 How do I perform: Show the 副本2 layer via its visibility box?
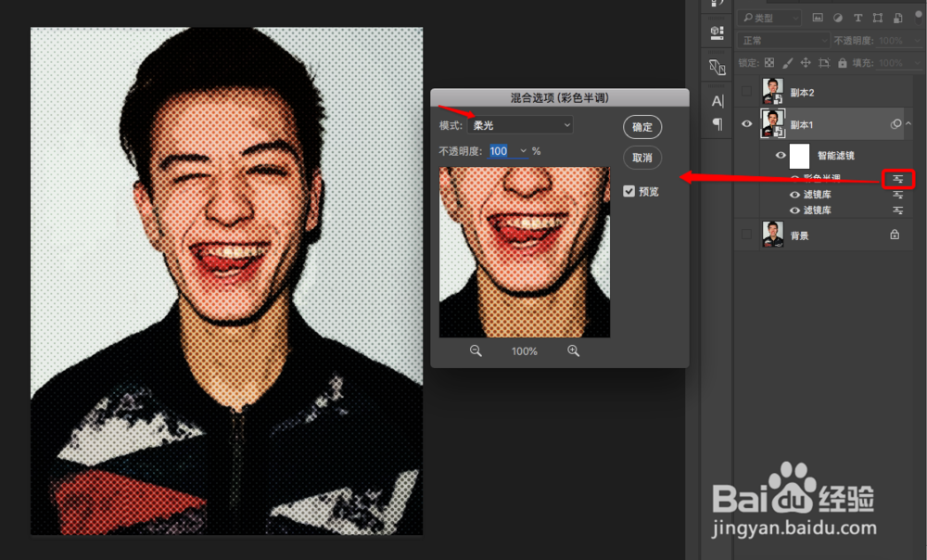[746, 92]
